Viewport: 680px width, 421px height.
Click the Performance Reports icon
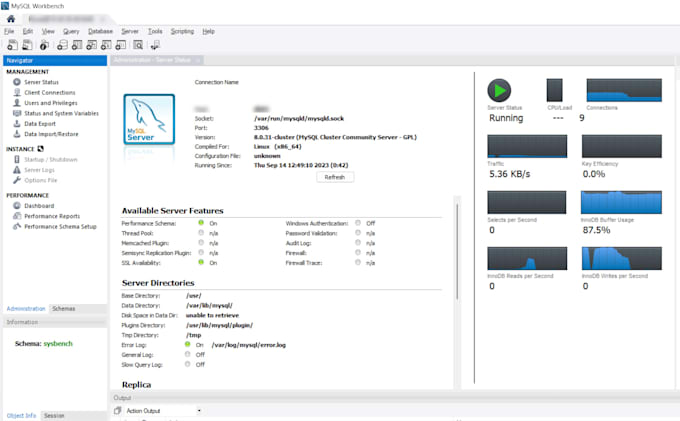17,216
